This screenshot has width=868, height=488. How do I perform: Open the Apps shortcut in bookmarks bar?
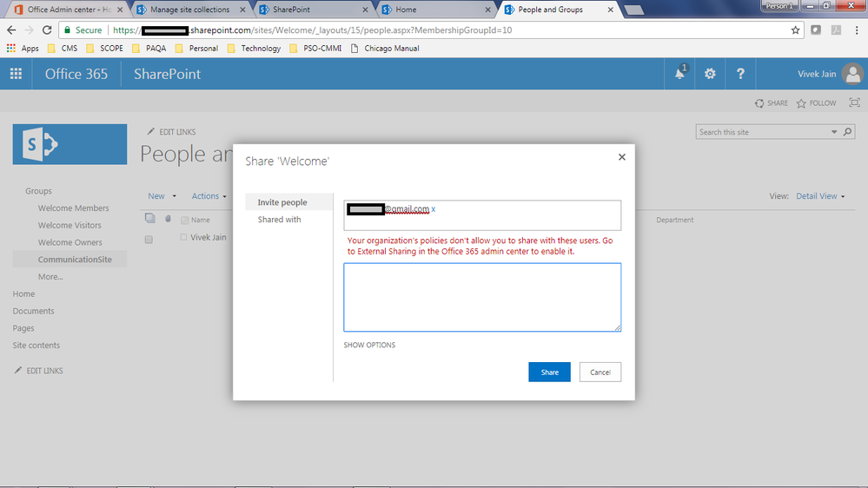coord(23,48)
